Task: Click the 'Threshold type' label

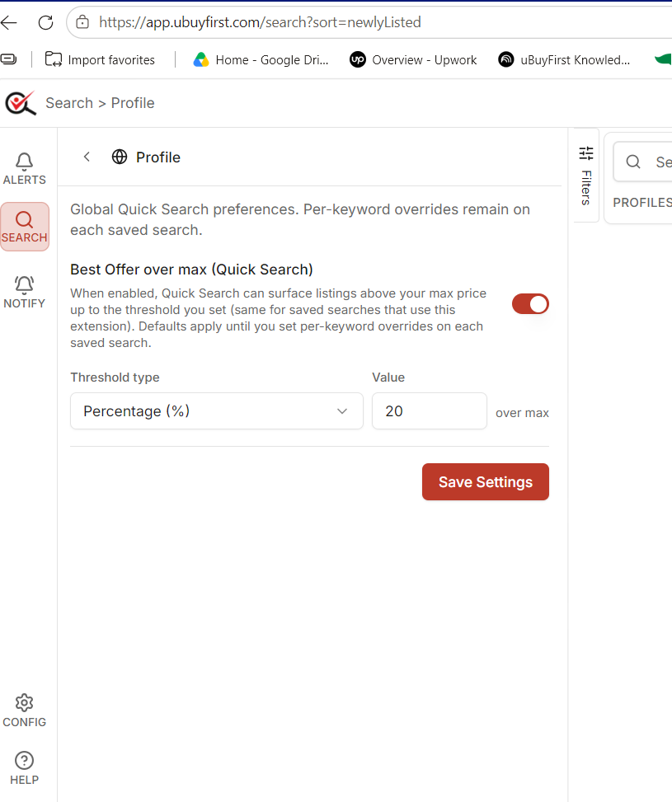Action: coord(115,378)
